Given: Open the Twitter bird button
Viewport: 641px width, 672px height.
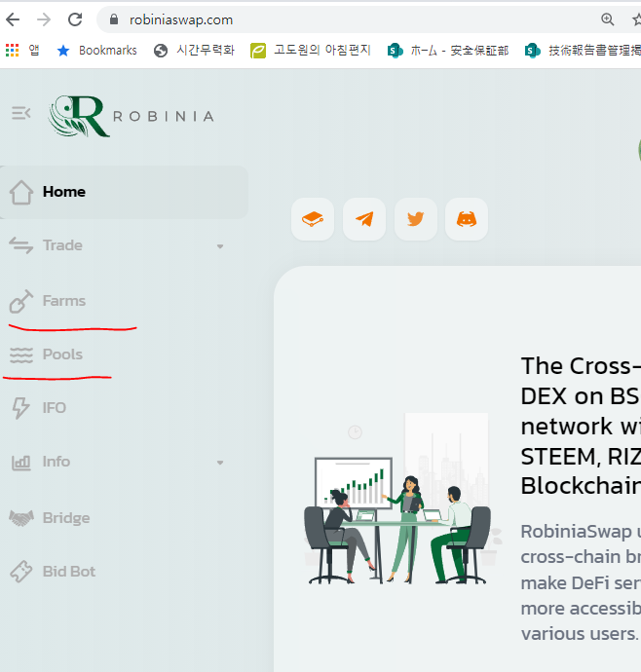Looking at the screenshot, I should point(415,219).
